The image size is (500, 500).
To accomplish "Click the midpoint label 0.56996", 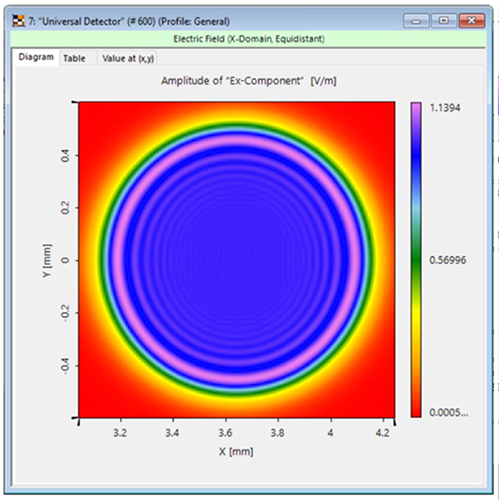I will 447,260.
